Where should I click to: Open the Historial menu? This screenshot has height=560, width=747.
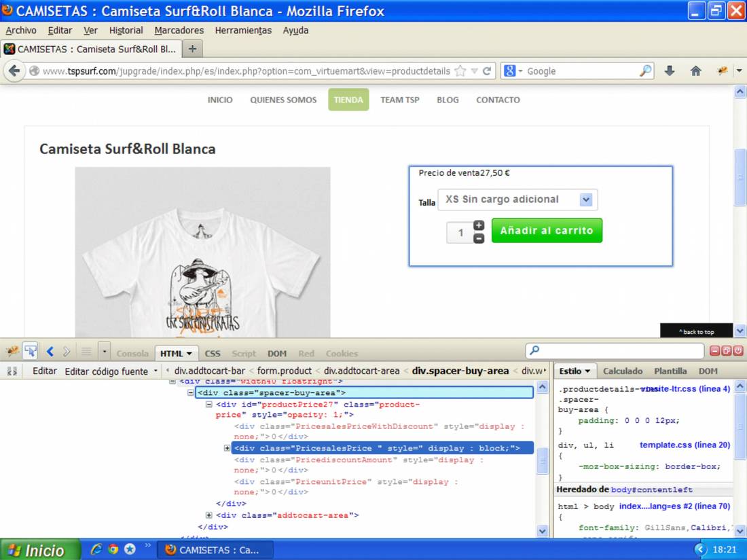[126, 31]
